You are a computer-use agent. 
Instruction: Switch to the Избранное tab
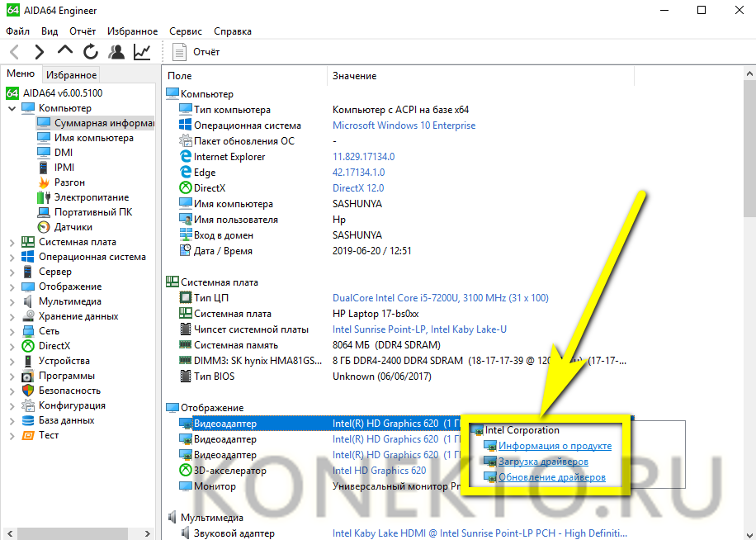pos(71,74)
